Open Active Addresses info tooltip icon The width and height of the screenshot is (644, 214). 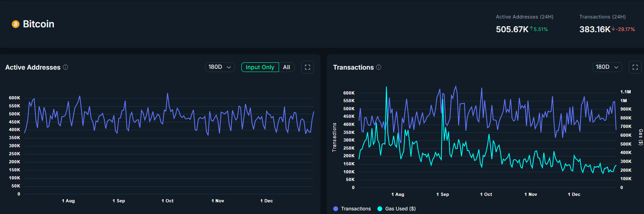click(65, 67)
